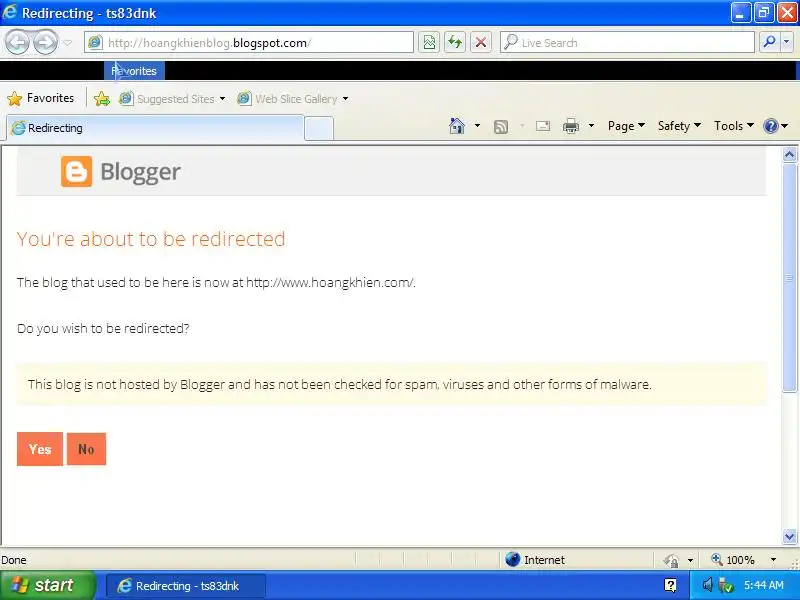Click the Read Mail envelope icon
Viewport: 800px width, 600px height.
pyautogui.click(x=543, y=126)
